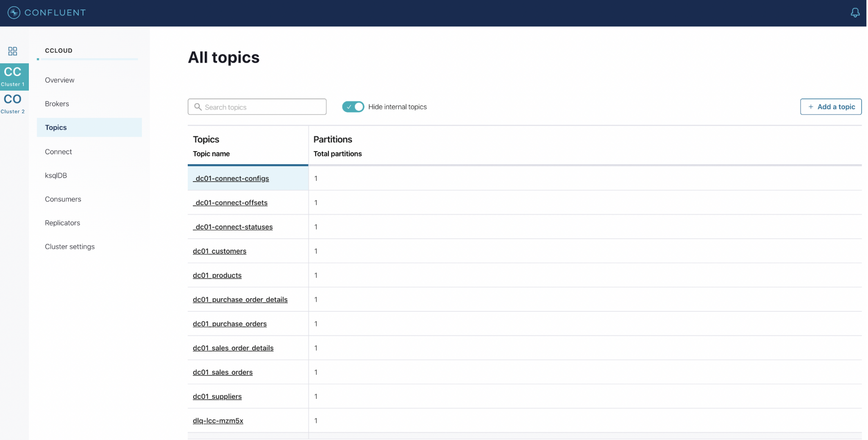Switch to the CO Cluster 2 tile
The image size is (868, 440).
pyautogui.click(x=13, y=104)
